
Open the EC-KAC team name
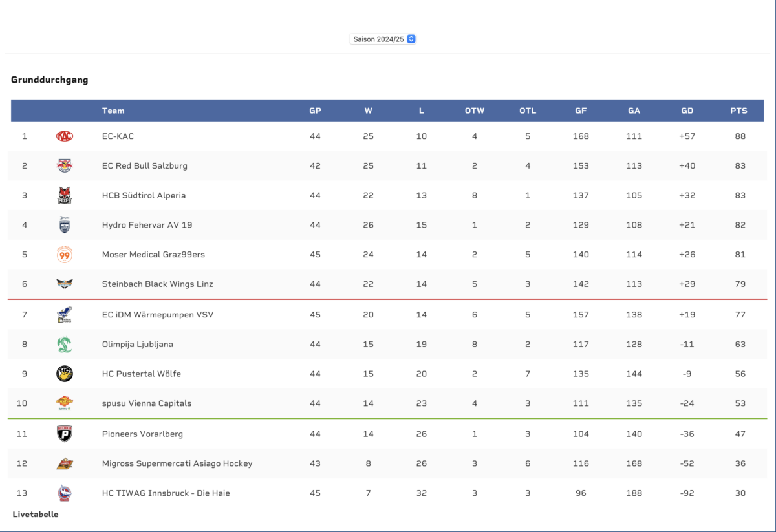[x=118, y=136]
